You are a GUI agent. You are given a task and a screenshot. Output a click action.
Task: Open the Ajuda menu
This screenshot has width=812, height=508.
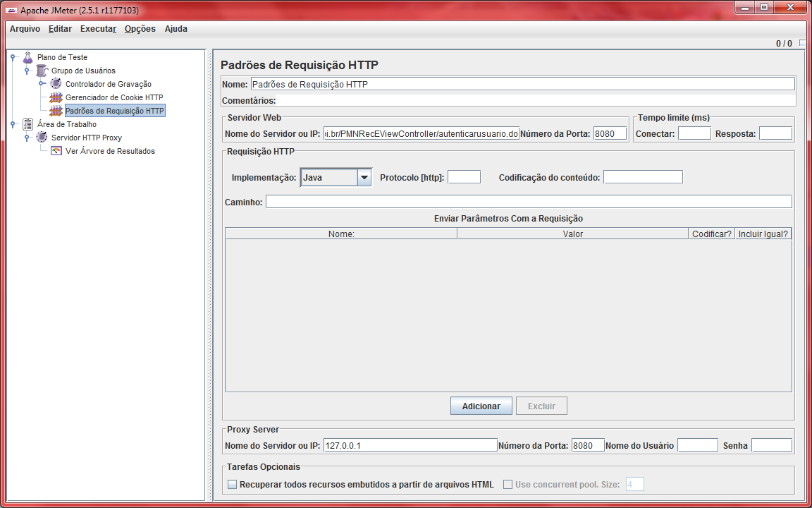tap(176, 29)
